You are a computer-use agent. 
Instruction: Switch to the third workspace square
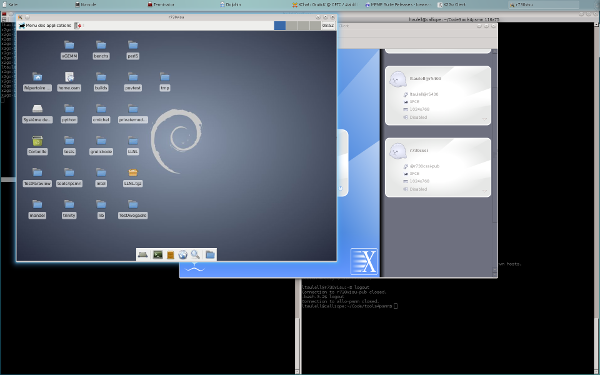(x=303, y=26)
